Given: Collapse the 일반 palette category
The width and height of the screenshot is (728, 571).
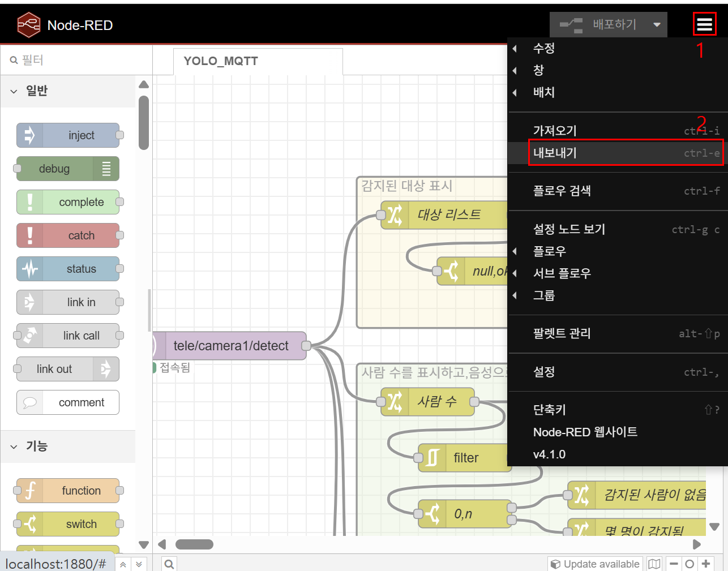Looking at the screenshot, I should click(x=14, y=91).
